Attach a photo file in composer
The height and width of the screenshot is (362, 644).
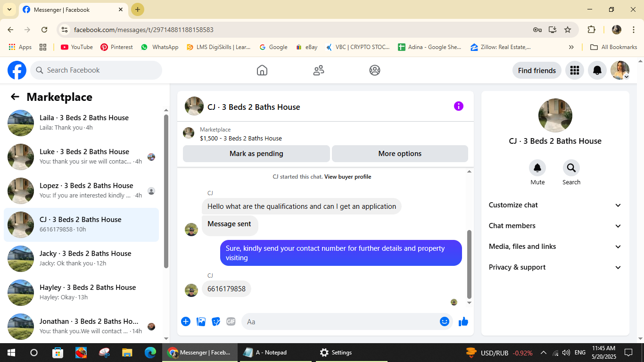(x=201, y=321)
